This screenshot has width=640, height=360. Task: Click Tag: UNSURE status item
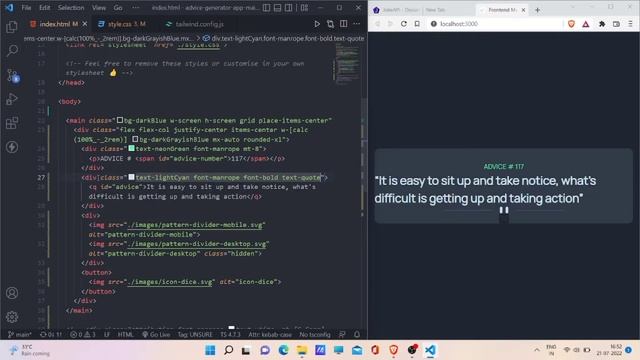point(195,335)
